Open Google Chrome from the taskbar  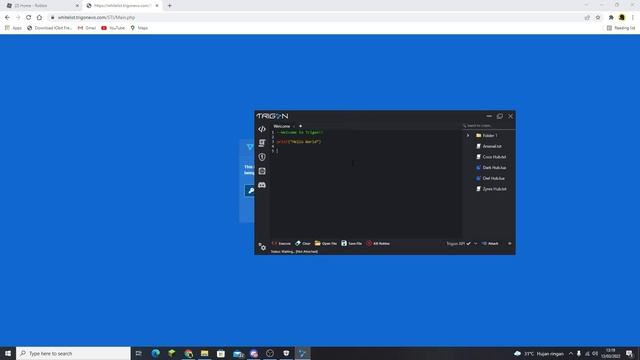[x=188, y=353]
